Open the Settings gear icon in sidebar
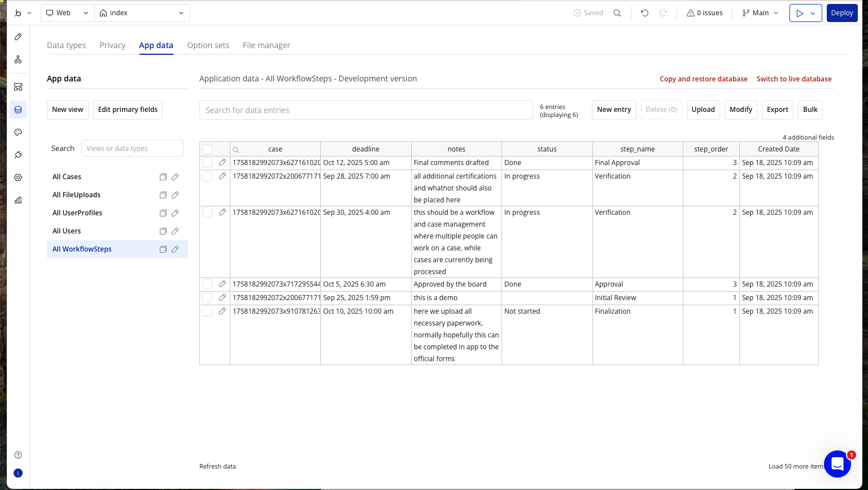The height and width of the screenshot is (490, 868). coord(18,177)
